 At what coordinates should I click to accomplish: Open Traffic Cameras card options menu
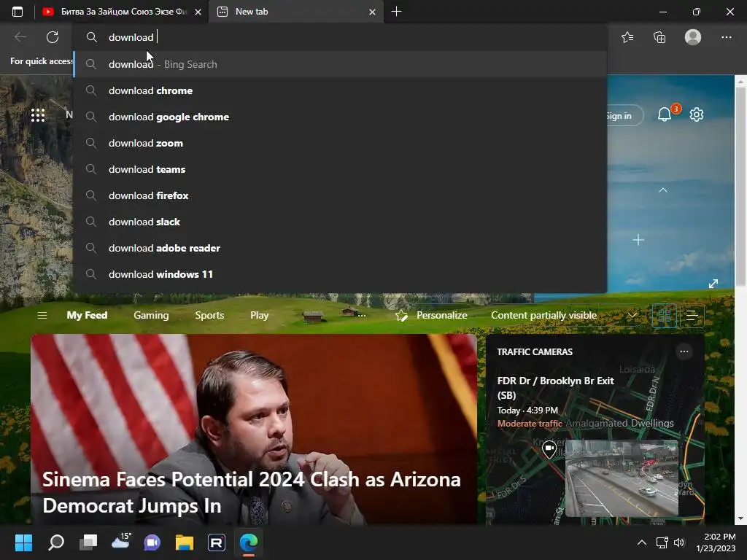[684, 351]
